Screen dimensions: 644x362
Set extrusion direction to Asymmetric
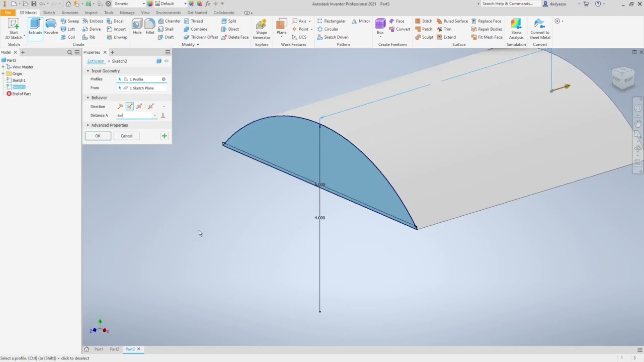pyautogui.click(x=150, y=107)
